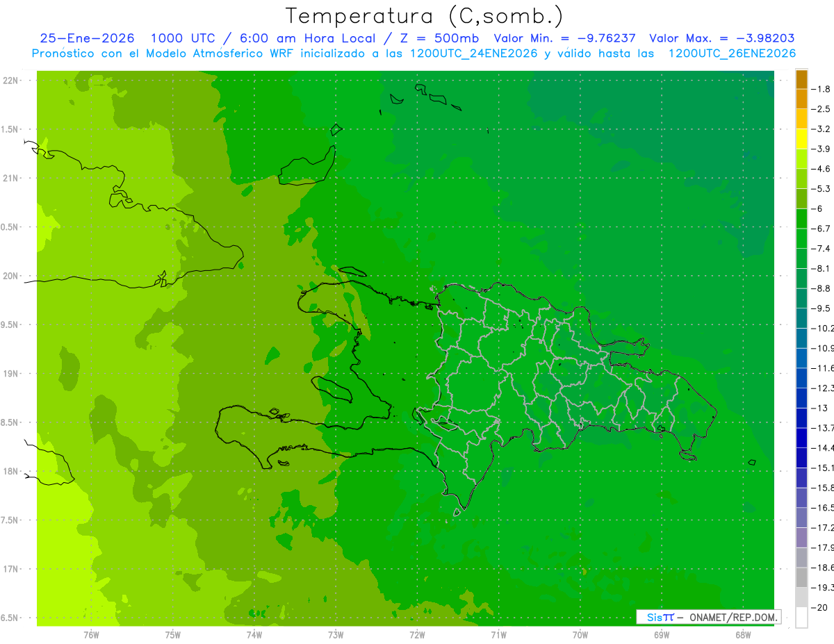The width and height of the screenshot is (834, 644).
Task: Click the "18N" latitude label
Action: (x=11, y=471)
